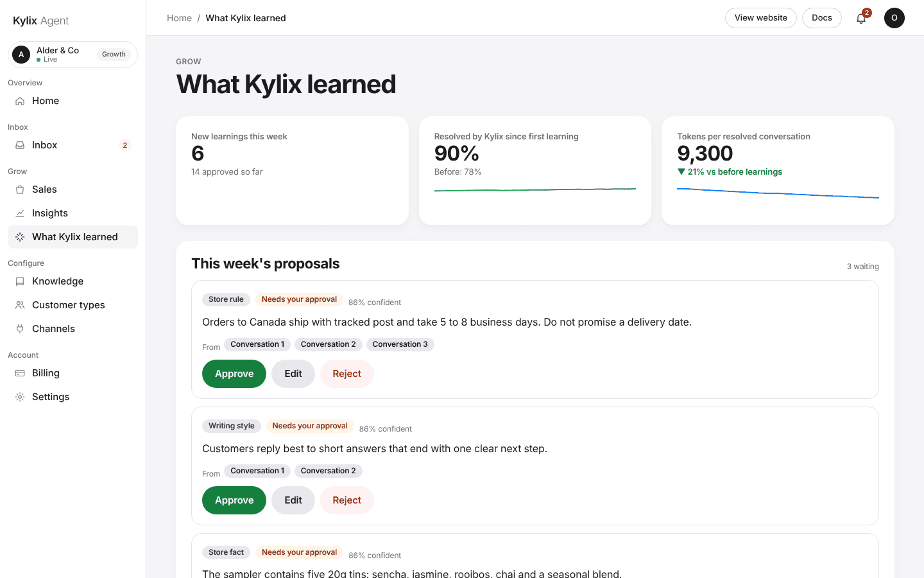Edit the short answers writing style proposal

293,500
